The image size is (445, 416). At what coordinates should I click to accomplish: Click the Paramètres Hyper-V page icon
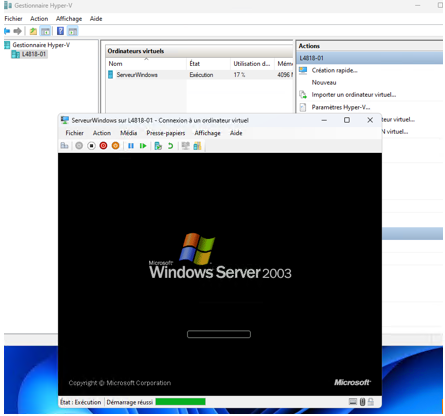click(x=303, y=107)
